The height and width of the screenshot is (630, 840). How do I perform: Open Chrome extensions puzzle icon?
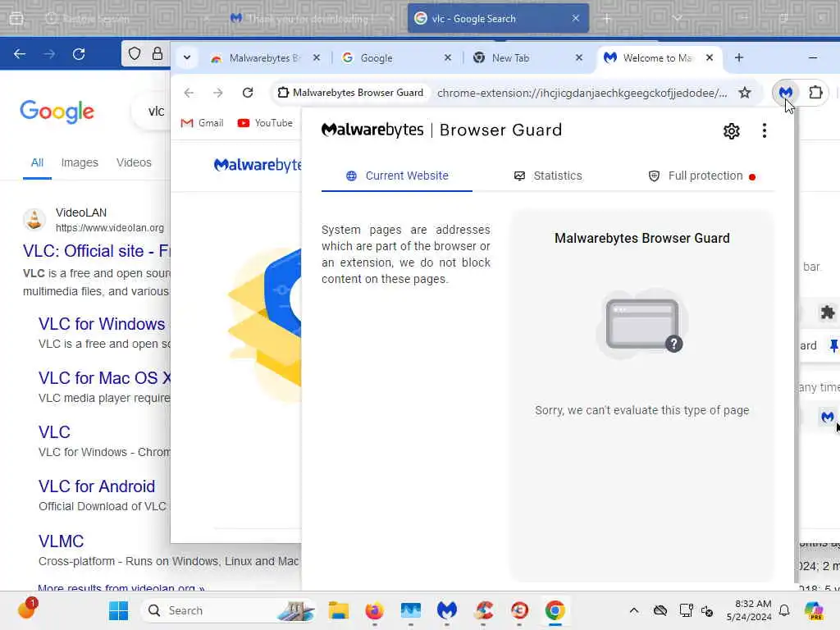pyautogui.click(x=815, y=93)
